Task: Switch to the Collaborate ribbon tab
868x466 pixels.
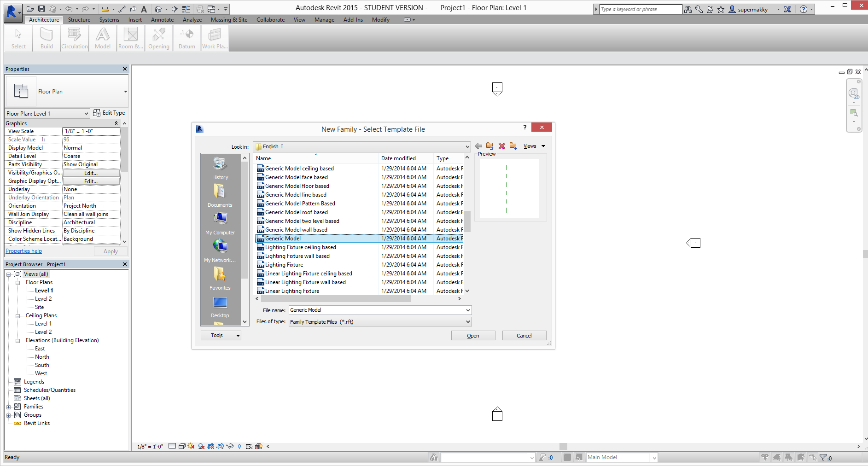Action: click(270, 20)
